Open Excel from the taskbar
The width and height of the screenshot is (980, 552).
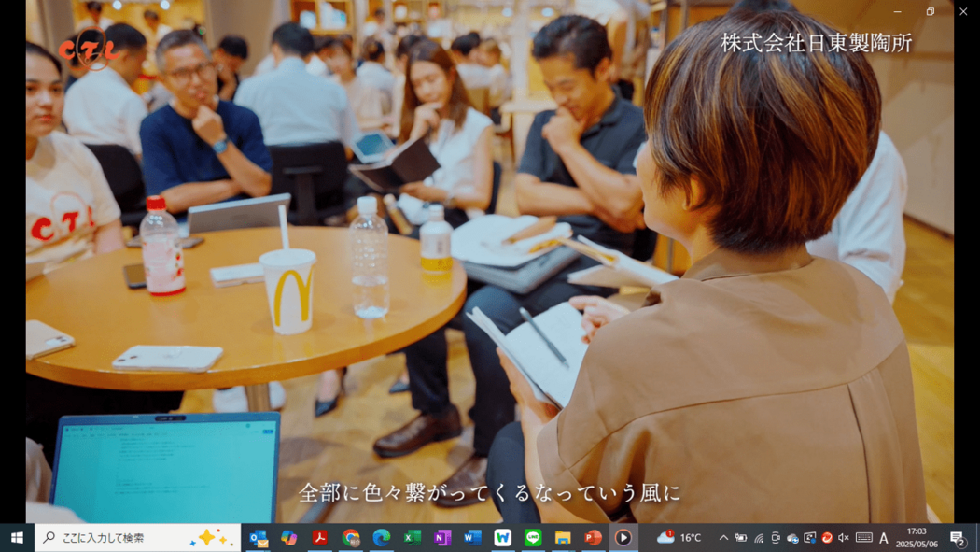pos(412,538)
